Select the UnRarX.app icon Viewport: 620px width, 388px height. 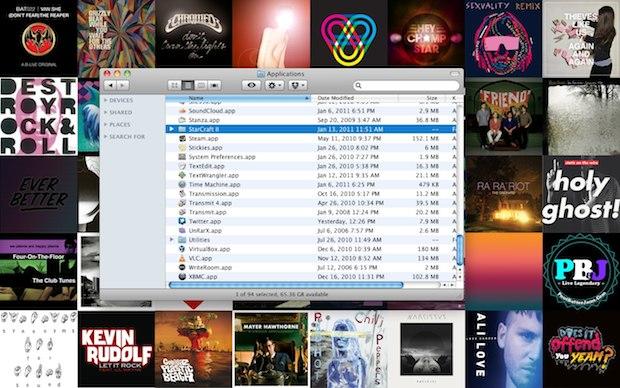point(182,231)
